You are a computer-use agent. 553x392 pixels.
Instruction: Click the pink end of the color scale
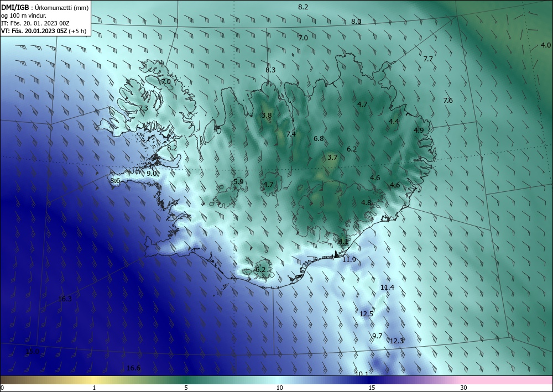508,380
